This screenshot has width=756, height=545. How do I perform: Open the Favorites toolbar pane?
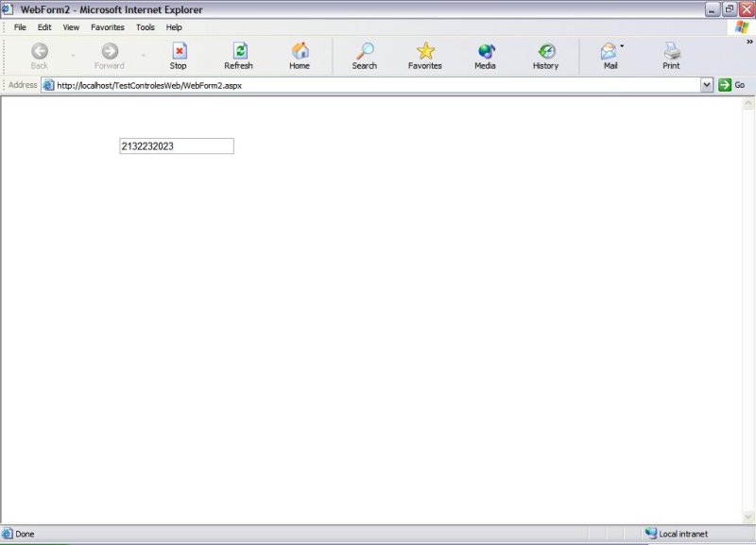coord(424,56)
